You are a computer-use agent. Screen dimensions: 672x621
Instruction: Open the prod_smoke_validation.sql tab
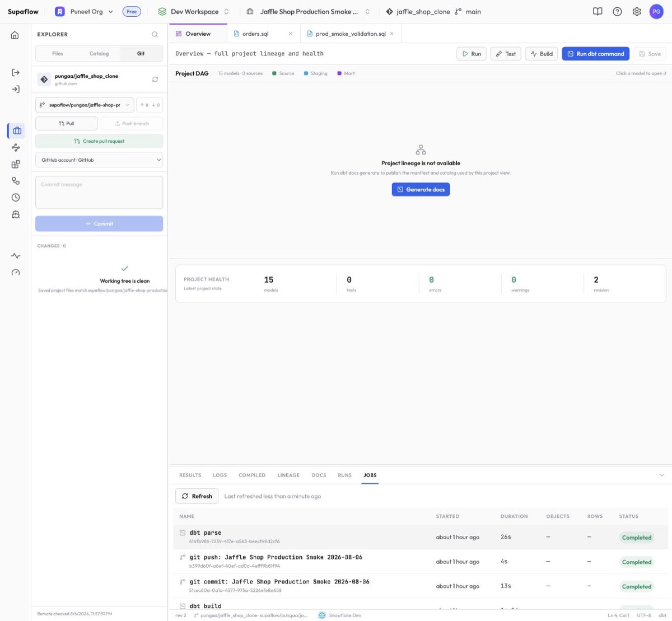pos(351,34)
